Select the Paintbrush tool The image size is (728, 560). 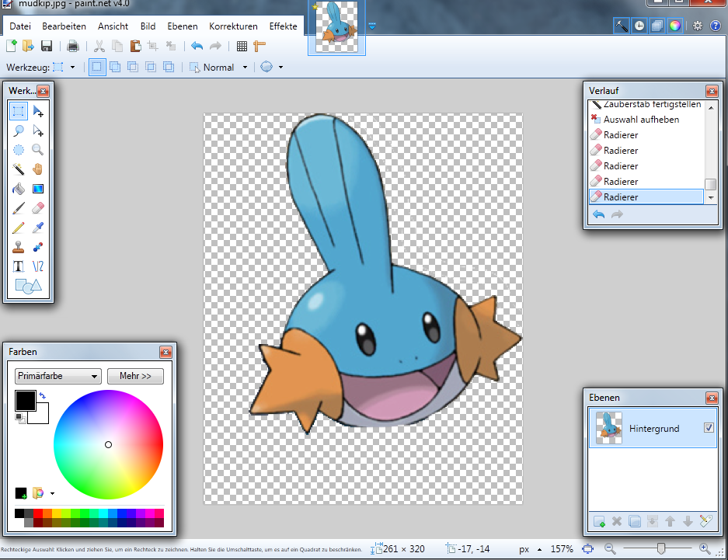tap(19, 208)
